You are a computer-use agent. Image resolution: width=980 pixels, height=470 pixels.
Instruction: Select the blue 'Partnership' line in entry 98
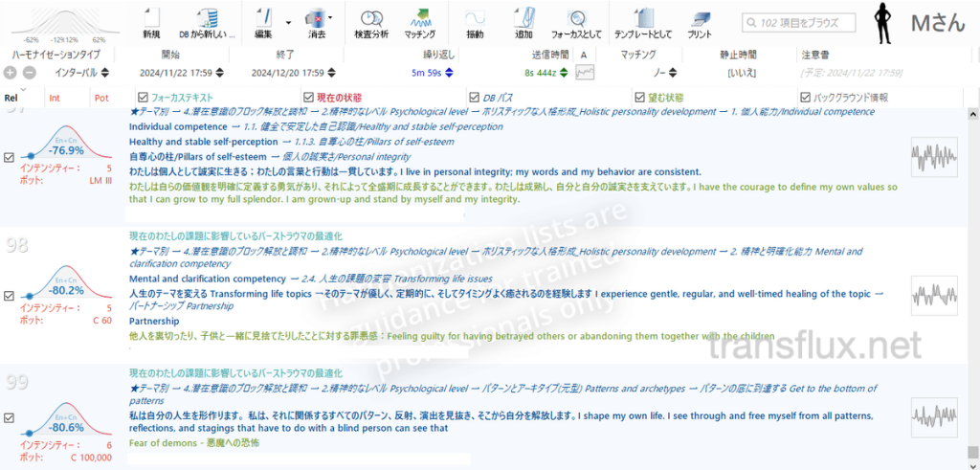coord(154,322)
